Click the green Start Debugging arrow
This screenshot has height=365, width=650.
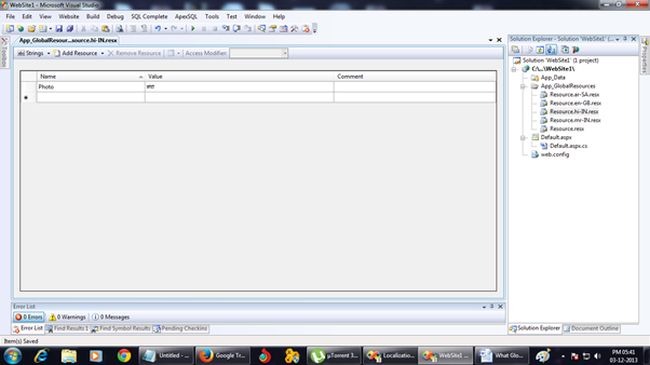point(193,29)
